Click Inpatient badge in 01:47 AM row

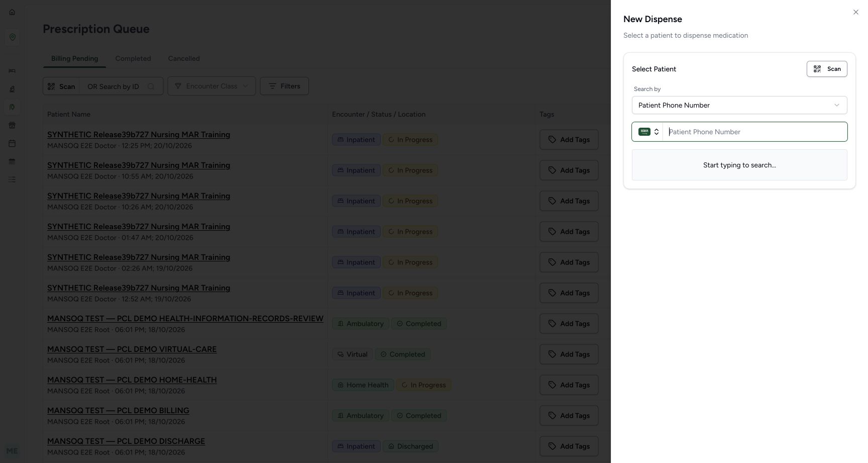[356, 232]
